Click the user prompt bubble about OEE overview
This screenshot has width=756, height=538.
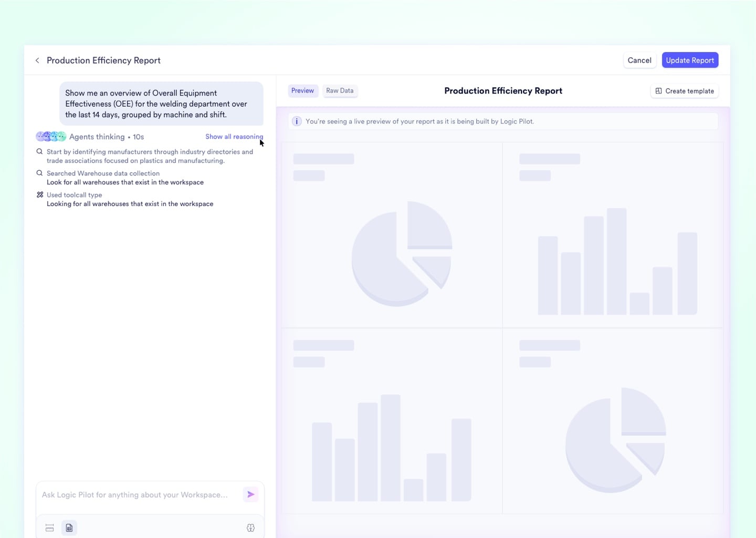161,104
